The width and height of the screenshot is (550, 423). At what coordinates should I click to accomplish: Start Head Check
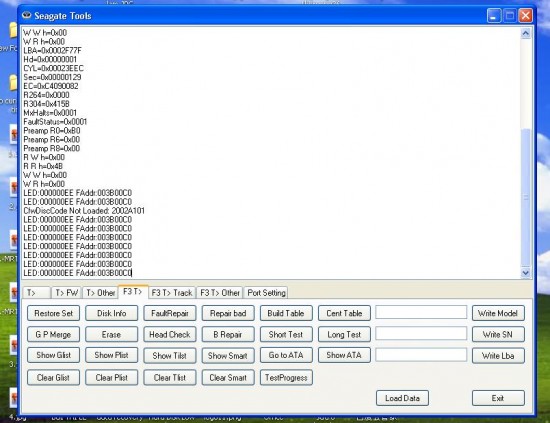coord(170,335)
